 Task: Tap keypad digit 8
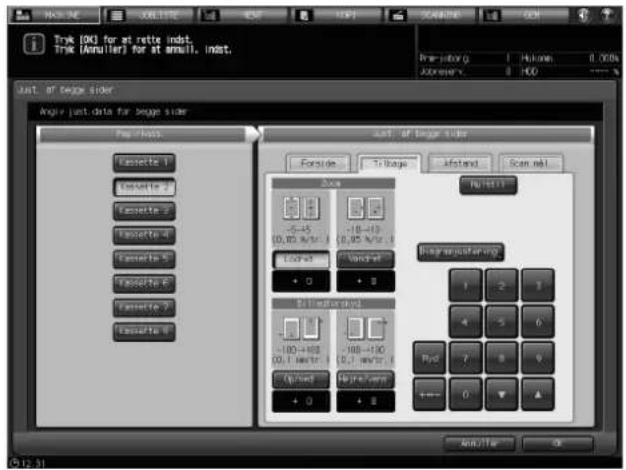pos(502,358)
